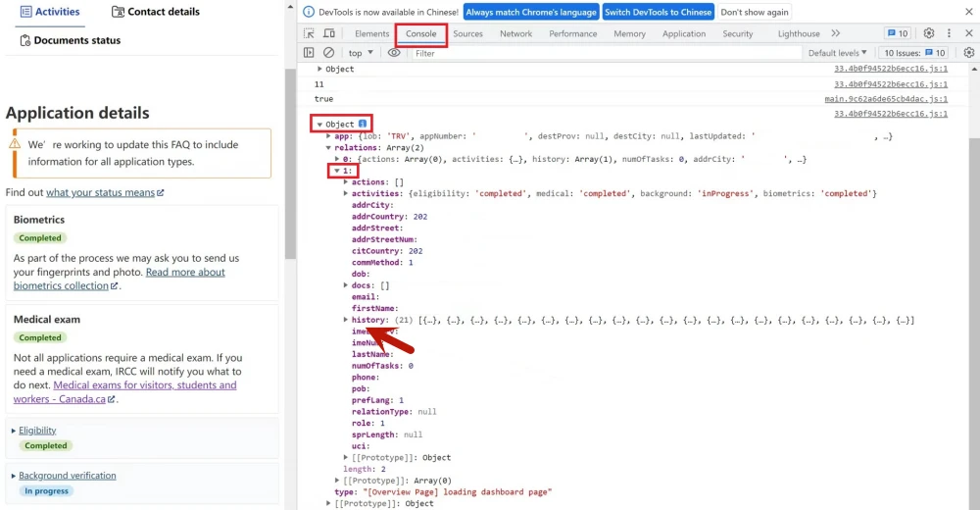
Task: Expand the first collapsed Object row
Action: pyautogui.click(x=319, y=69)
